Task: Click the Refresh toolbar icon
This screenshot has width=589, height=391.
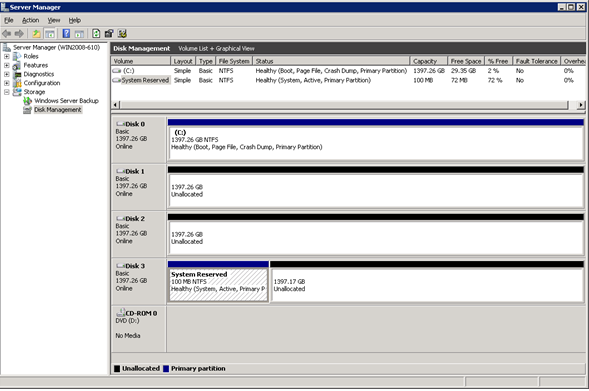Action: tap(96, 34)
